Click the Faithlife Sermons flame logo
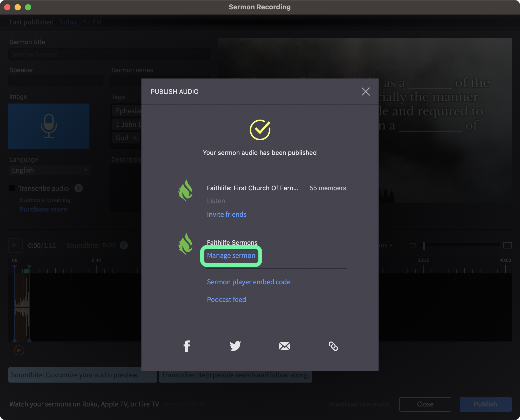The width and height of the screenshot is (520, 420). click(185, 244)
